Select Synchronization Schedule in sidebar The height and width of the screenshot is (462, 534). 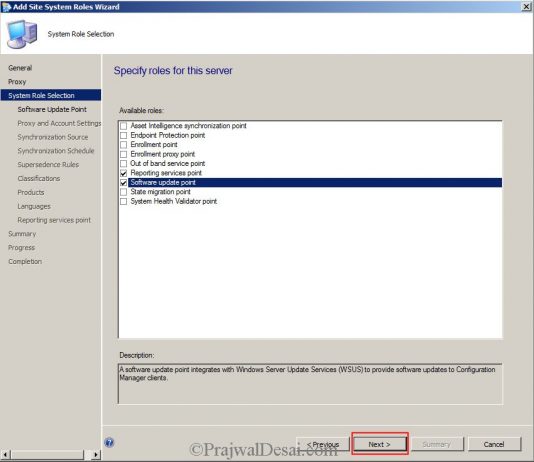[x=56, y=150]
